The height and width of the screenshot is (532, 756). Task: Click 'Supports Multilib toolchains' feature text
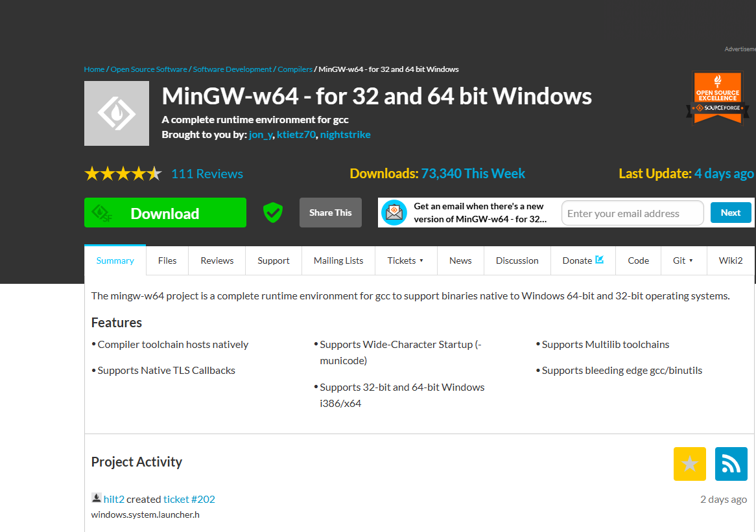coord(606,345)
